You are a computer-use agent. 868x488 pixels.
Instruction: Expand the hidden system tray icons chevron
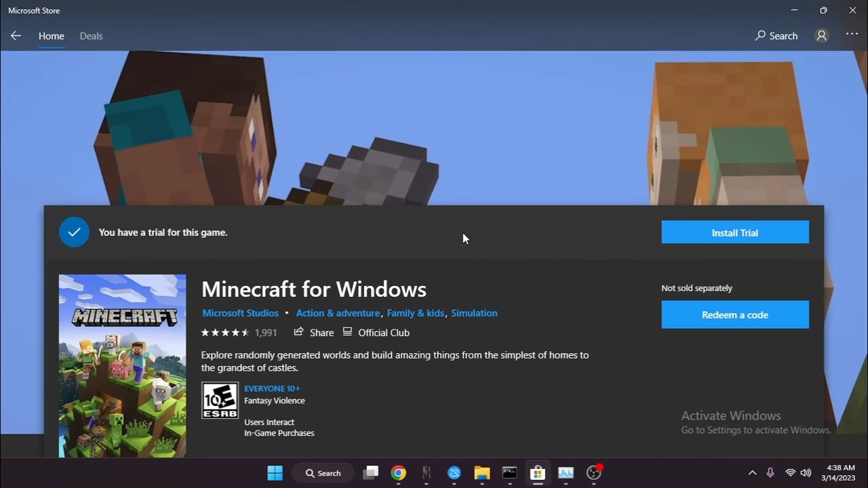[752, 473]
